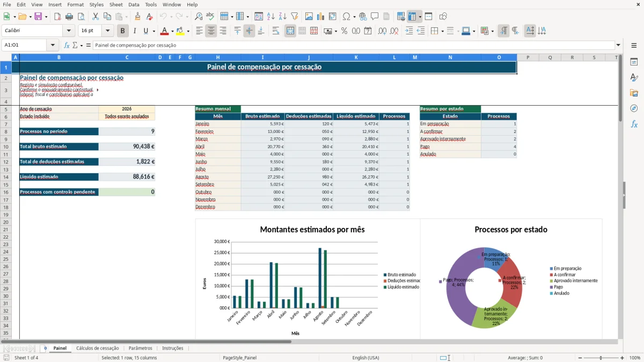Open the Borders dropdown arrow
Screen dimensions: 644x362
tap(442, 31)
